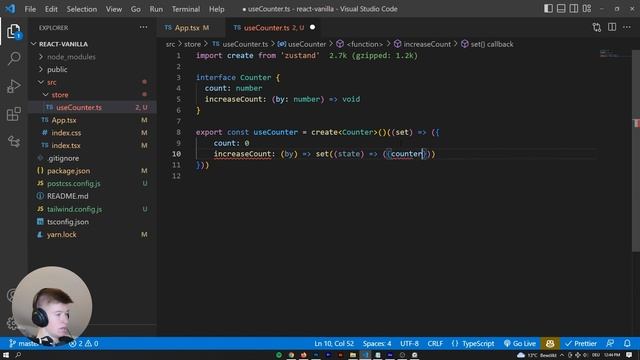Click Go Live in status bar
Screen dimensions: 640x360
pyautogui.click(x=519, y=344)
